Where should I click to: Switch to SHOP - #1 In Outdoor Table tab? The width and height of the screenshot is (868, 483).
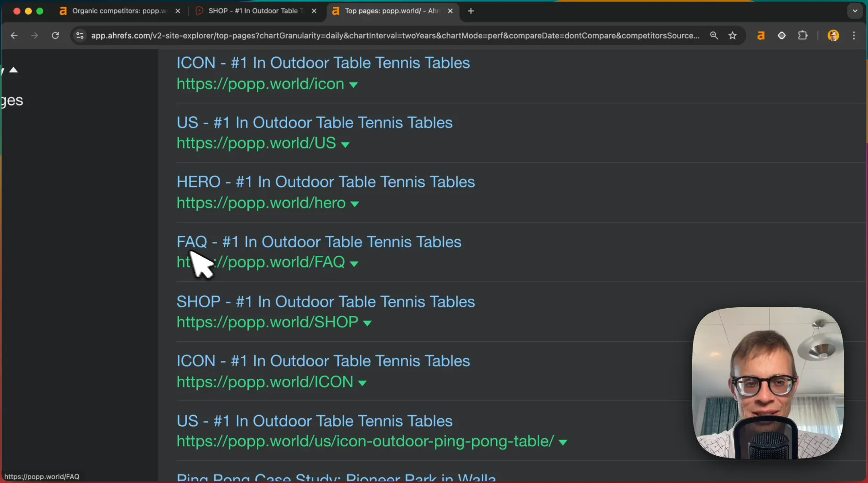[256, 11]
